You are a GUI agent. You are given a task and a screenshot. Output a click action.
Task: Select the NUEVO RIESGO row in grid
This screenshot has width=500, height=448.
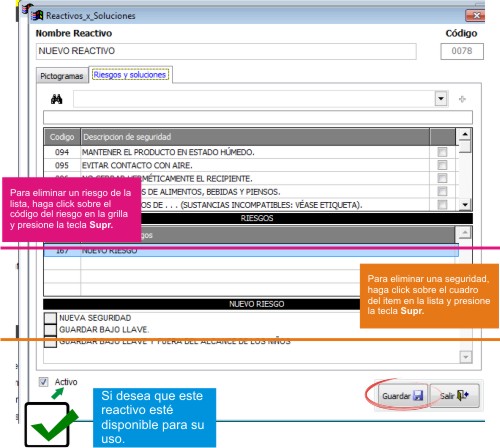[251, 251]
